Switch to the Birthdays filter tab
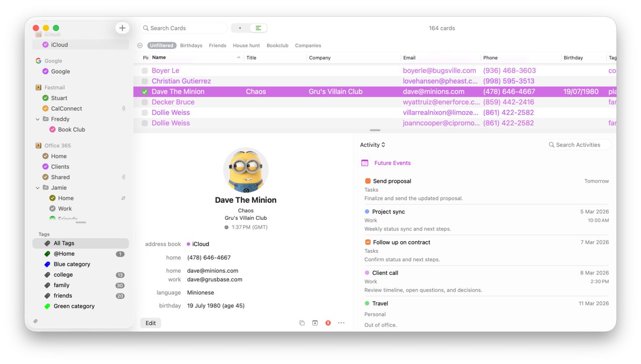 (191, 45)
